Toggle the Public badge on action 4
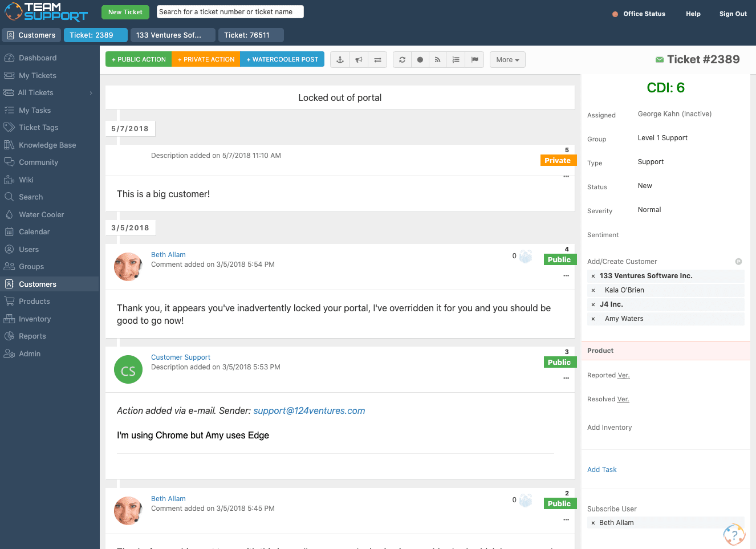The width and height of the screenshot is (756, 549). (x=559, y=259)
